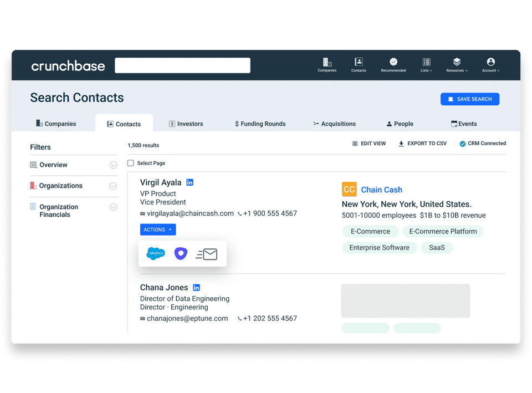Click email virgilayala@chaincash.com
This screenshot has height=393, width=532.
pos(190,213)
